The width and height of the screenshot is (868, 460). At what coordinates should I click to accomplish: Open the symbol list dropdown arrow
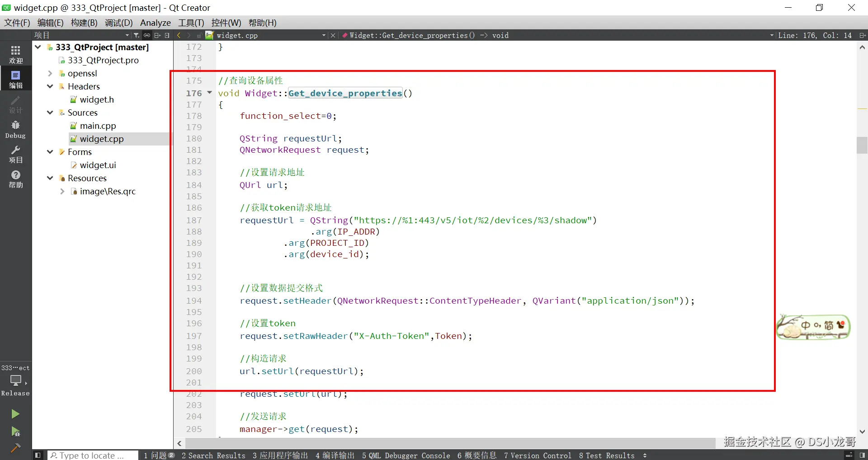(x=772, y=35)
